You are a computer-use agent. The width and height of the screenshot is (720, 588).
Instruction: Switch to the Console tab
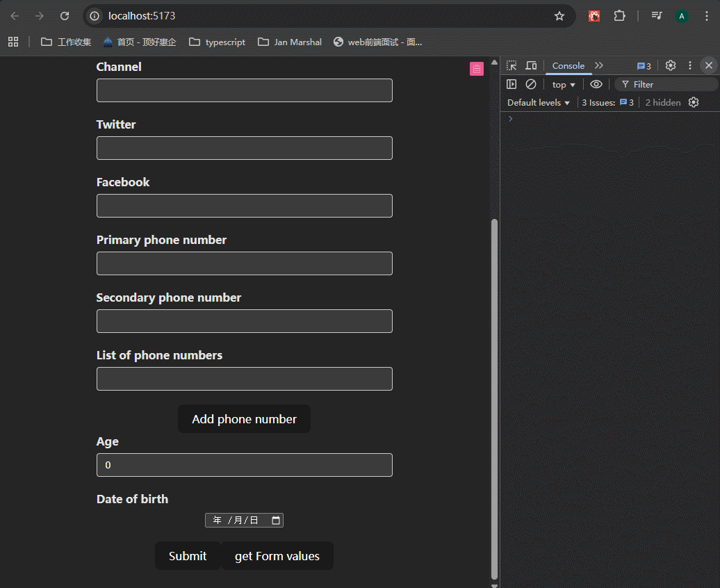click(x=568, y=65)
